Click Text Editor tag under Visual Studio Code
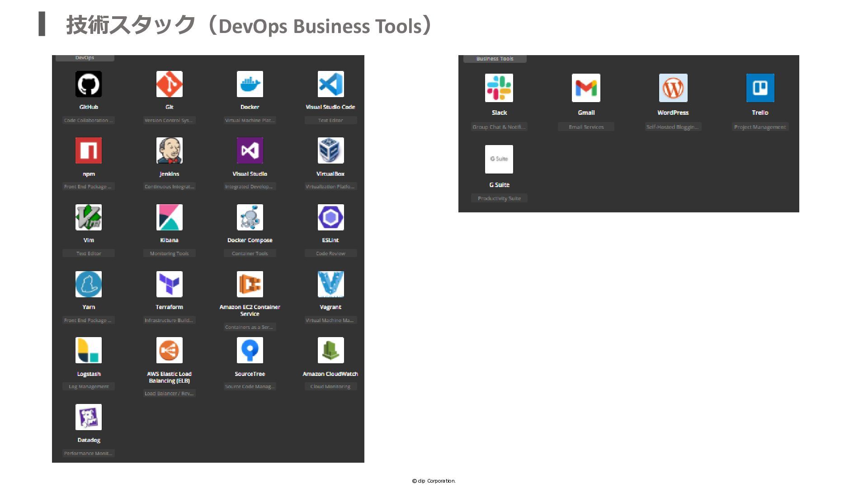The width and height of the screenshot is (868, 488). pyautogui.click(x=330, y=120)
